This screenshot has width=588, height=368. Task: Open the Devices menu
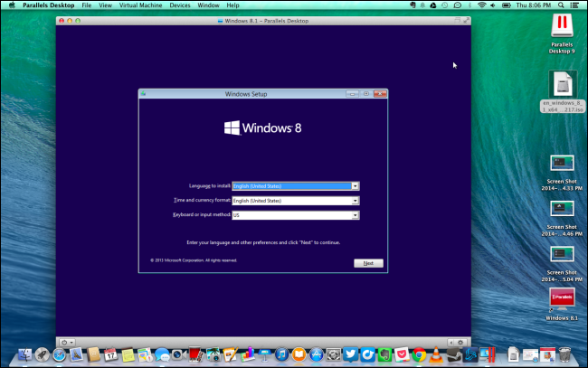(x=180, y=5)
